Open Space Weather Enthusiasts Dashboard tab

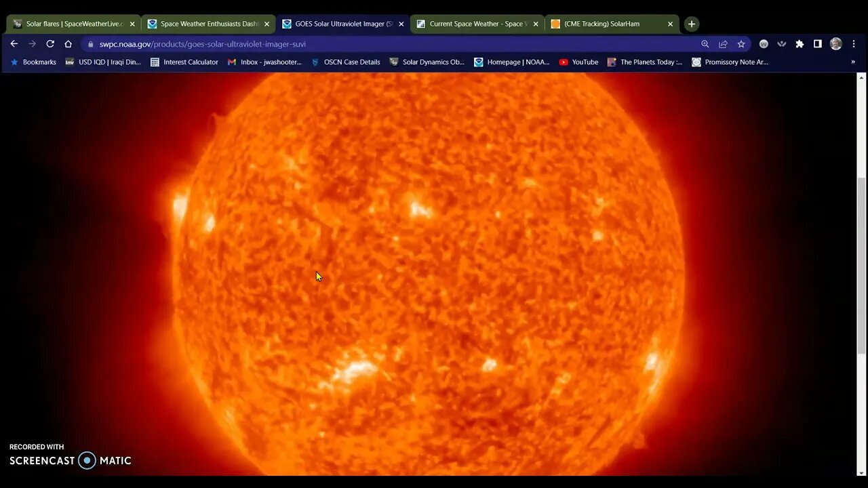tap(208, 24)
